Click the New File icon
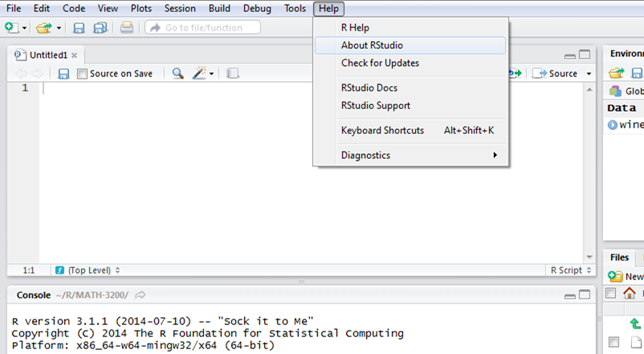Screen dimensions: 644x354 (11, 27)
